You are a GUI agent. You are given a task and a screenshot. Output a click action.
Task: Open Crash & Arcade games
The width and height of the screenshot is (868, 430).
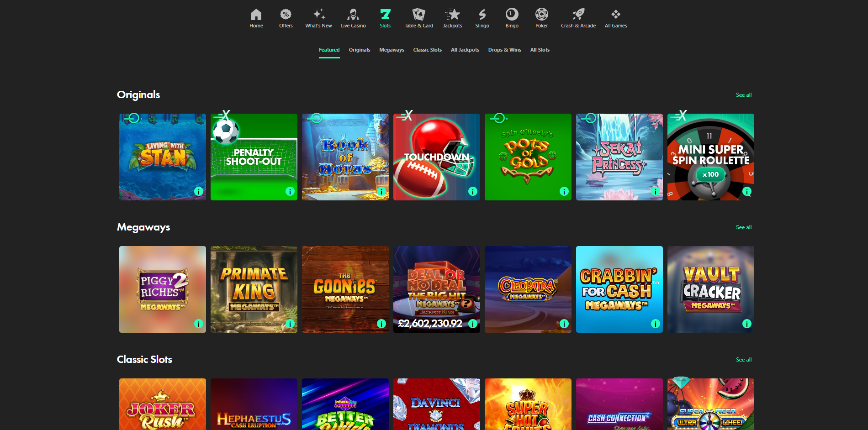tap(578, 18)
